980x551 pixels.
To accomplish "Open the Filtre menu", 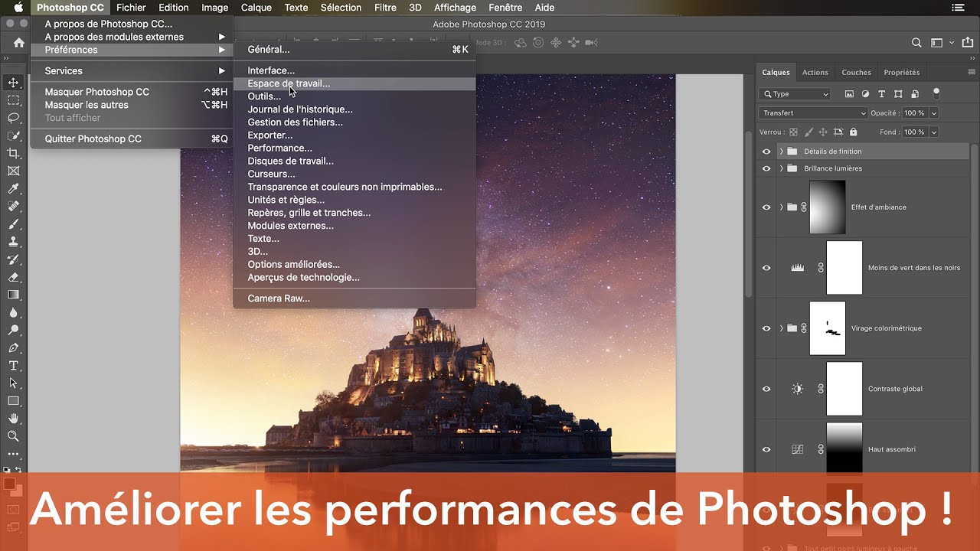I will pyautogui.click(x=385, y=8).
